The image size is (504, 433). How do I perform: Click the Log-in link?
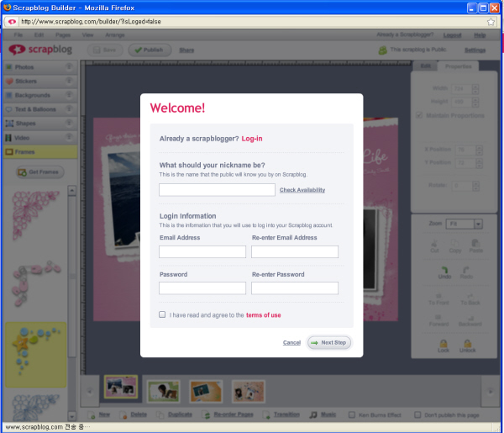point(252,139)
